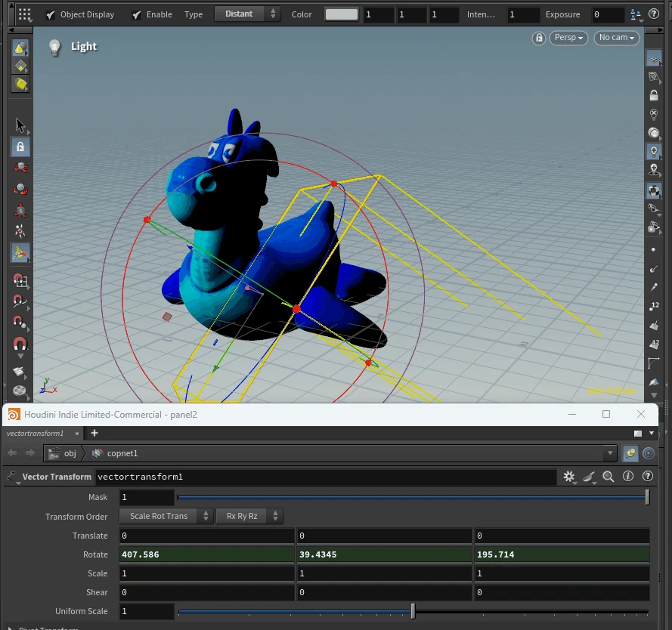Click the lock camera to view icon

coord(654,95)
